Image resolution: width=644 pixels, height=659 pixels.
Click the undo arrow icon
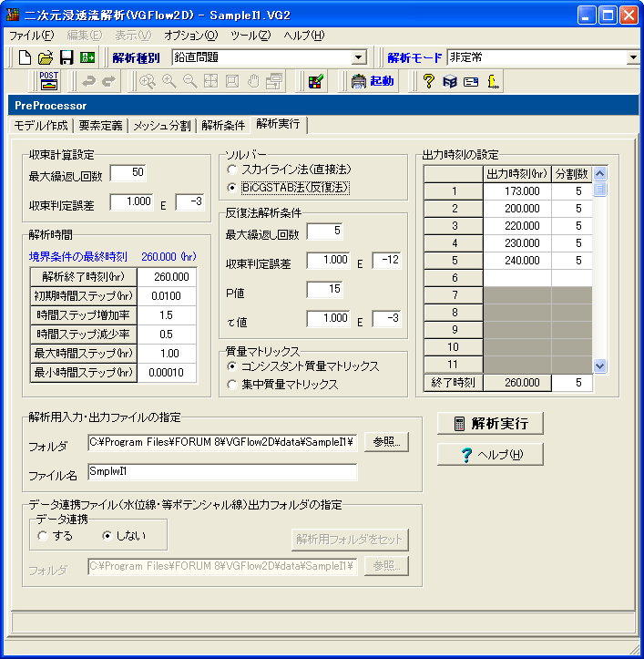pyautogui.click(x=88, y=81)
